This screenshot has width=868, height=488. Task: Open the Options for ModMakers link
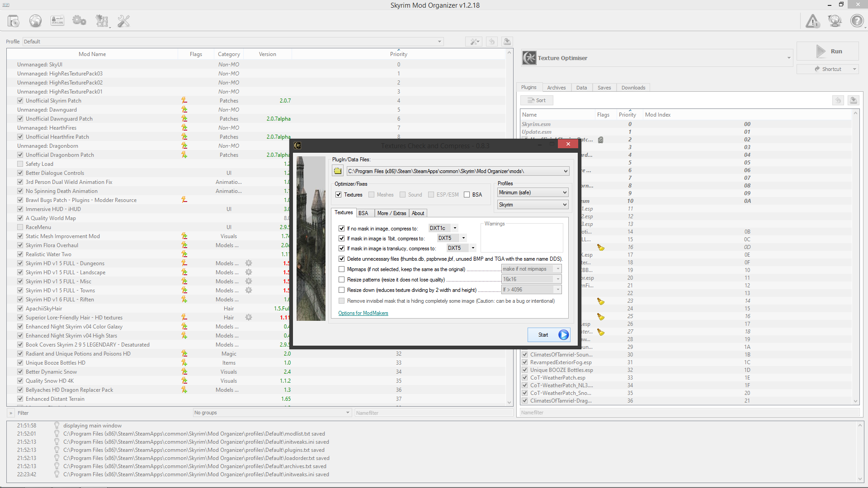pos(363,313)
